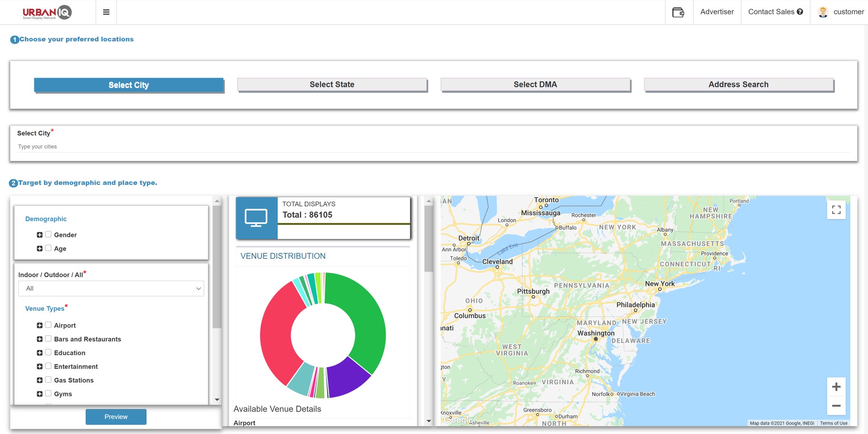The width and height of the screenshot is (868, 434).
Task: Check Bars and Restaurants venue type
Action: point(48,339)
